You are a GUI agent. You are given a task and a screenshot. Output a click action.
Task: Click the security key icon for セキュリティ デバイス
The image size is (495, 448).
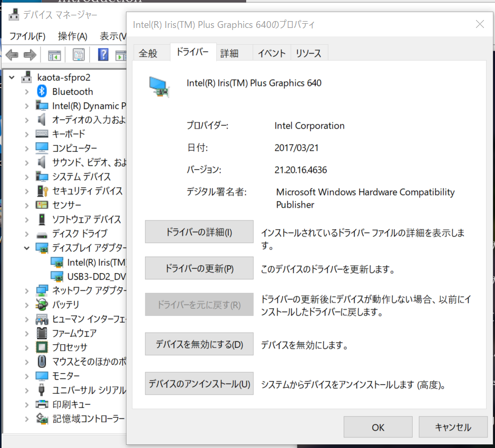click(42, 191)
